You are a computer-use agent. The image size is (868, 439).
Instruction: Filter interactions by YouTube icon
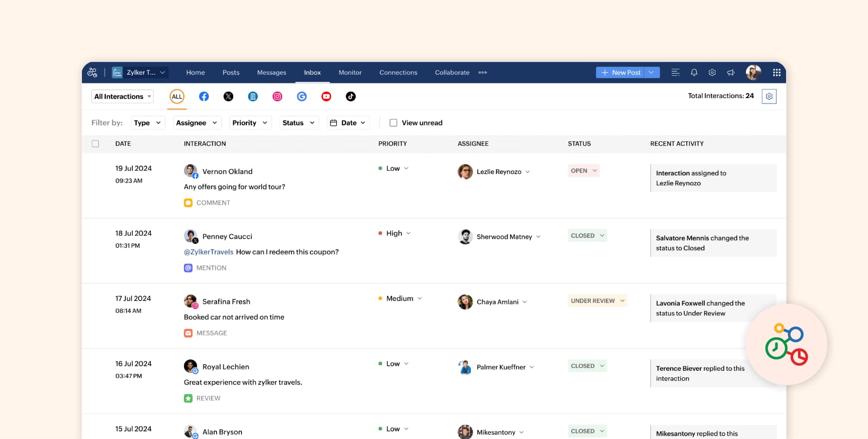pyautogui.click(x=326, y=96)
